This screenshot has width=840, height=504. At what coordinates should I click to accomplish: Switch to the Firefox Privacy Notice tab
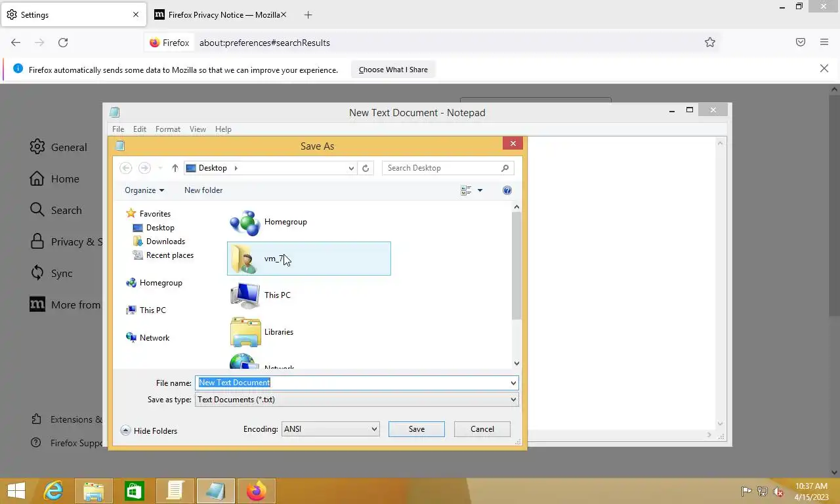(x=221, y=14)
